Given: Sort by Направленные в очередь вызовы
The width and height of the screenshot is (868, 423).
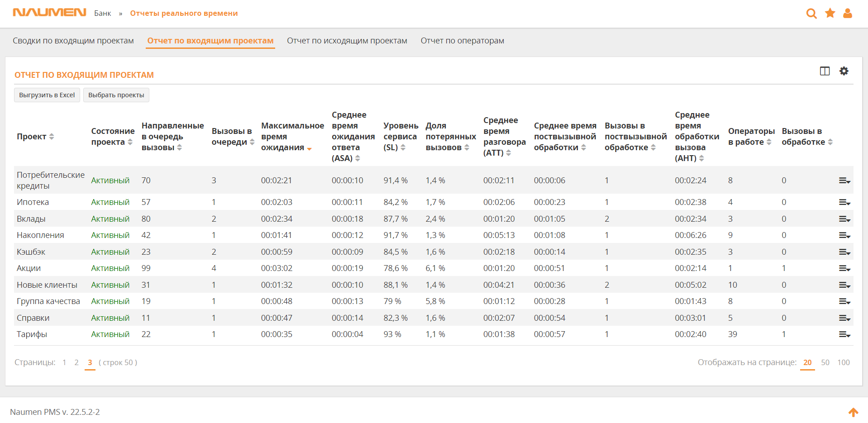Looking at the screenshot, I should coord(172,137).
